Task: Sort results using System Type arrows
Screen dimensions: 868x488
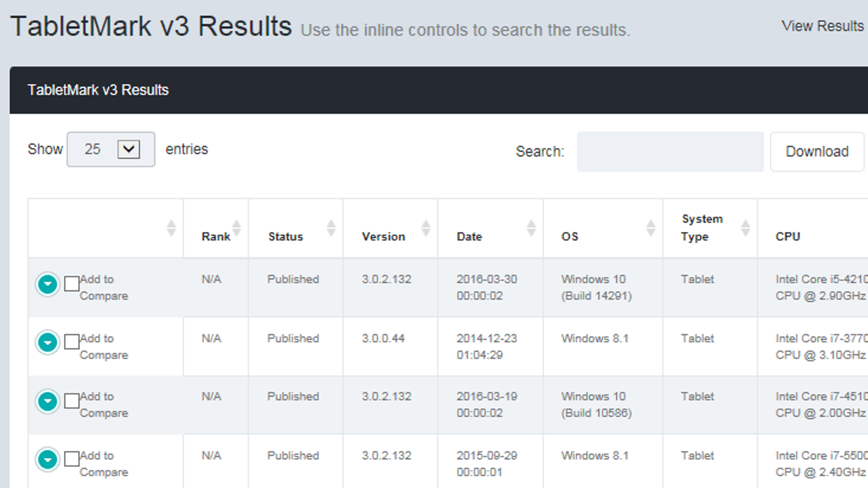Action: click(745, 228)
